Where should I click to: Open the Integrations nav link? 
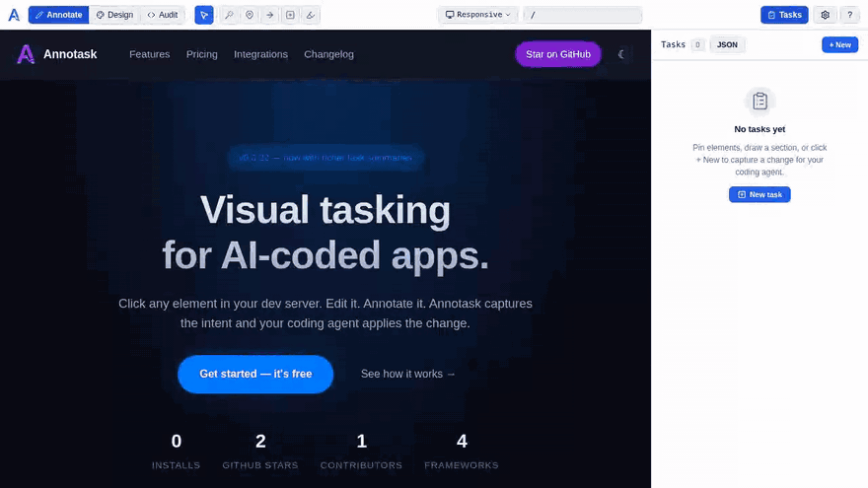tap(260, 54)
